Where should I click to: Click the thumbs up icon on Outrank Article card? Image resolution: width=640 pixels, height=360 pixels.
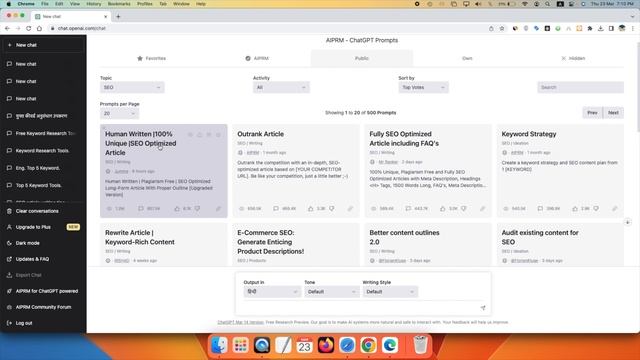pos(311,209)
